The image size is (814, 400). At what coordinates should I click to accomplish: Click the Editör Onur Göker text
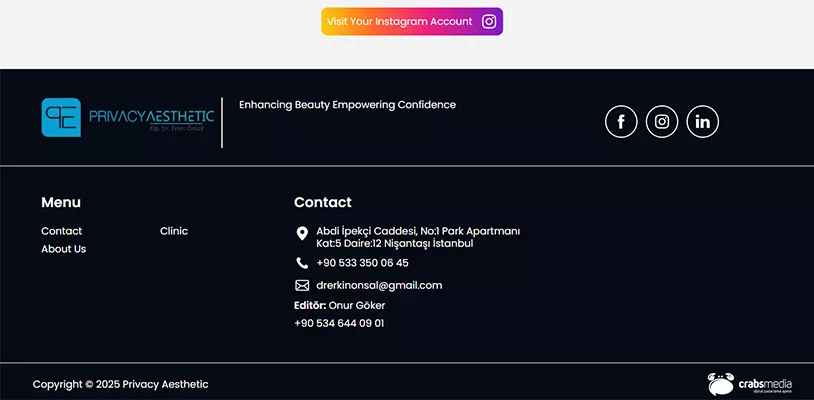pyautogui.click(x=339, y=305)
